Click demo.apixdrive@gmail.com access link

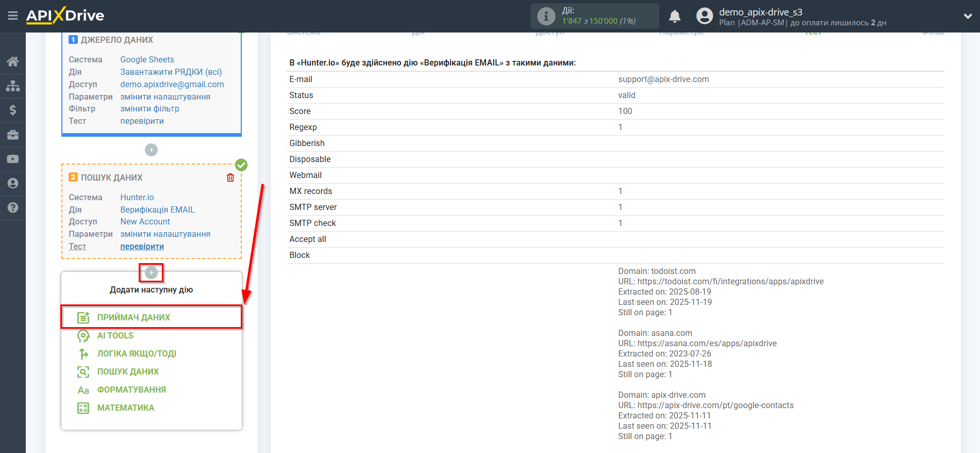[x=172, y=84]
